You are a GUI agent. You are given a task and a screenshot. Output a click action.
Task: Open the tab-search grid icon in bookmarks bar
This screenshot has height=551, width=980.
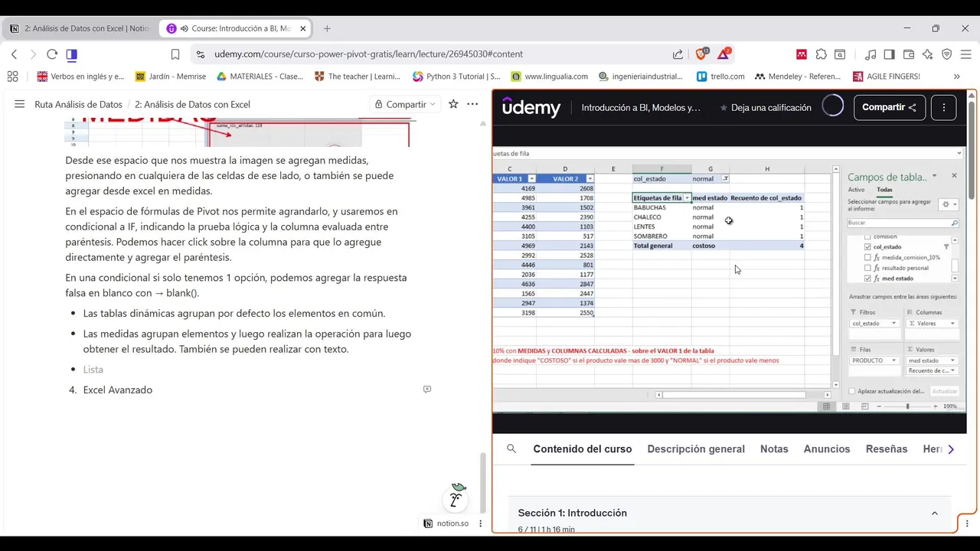[12, 77]
